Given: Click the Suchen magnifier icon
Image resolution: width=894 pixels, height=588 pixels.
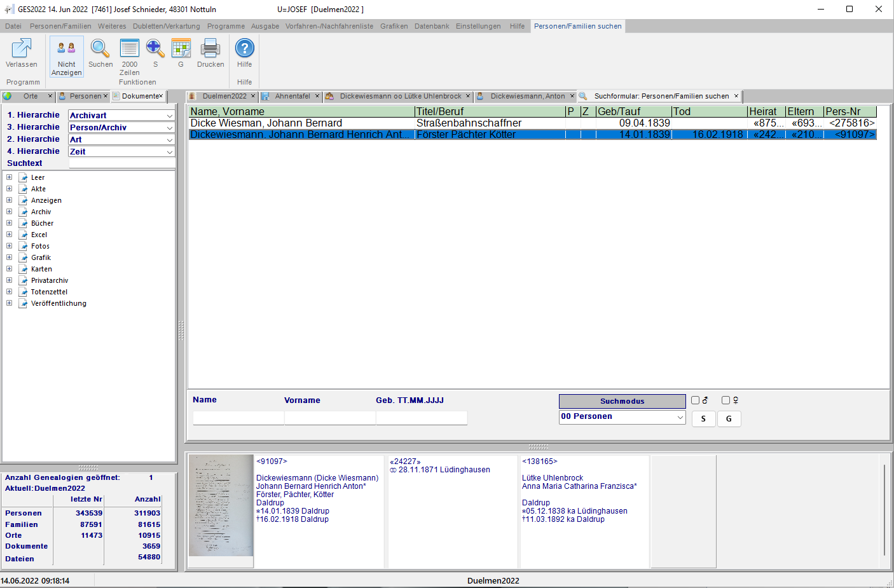Looking at the screenshot, I should [100, 48].
